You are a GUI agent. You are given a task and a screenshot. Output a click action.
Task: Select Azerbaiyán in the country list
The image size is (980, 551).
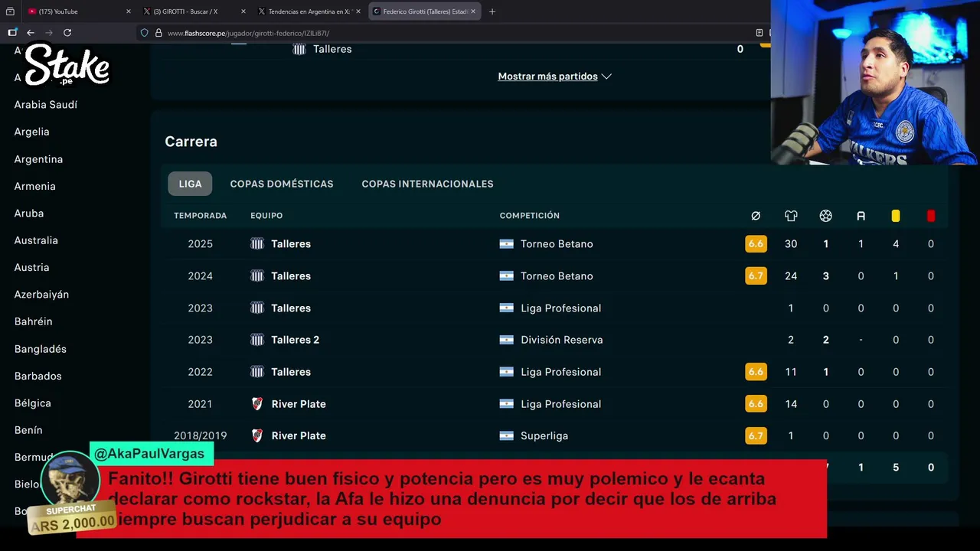pyautogui.click(x=41, y=295)
